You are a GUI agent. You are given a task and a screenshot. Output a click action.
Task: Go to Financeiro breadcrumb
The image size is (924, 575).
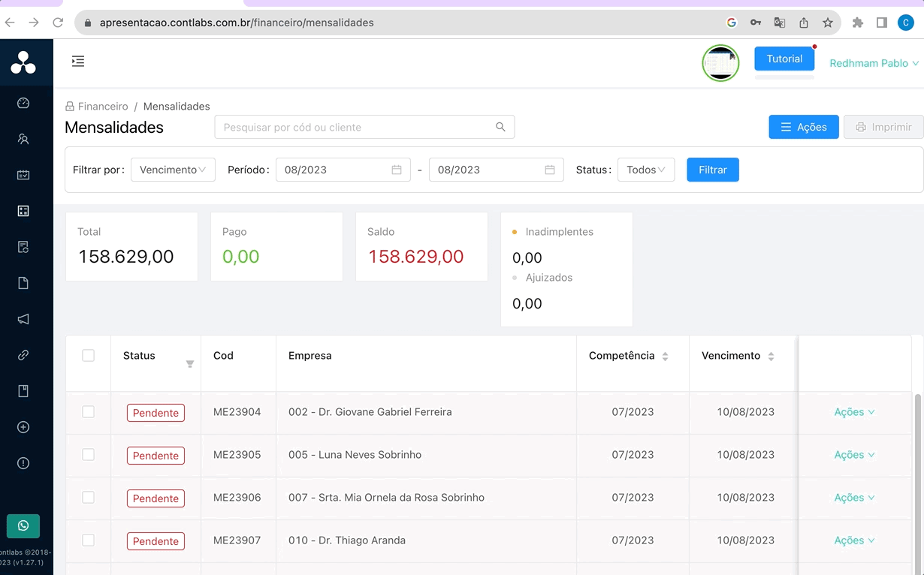[x=103, y=107]
